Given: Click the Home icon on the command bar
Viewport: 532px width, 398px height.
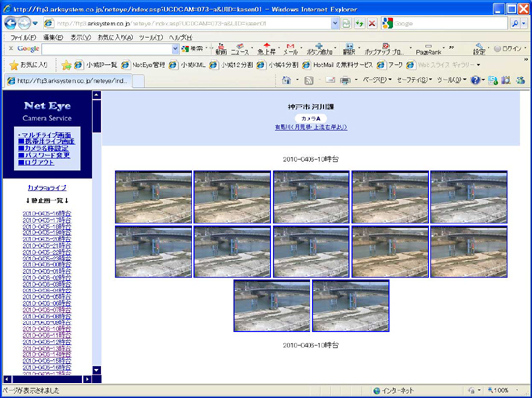Looking at the screenshot, I should click(286, 80).
